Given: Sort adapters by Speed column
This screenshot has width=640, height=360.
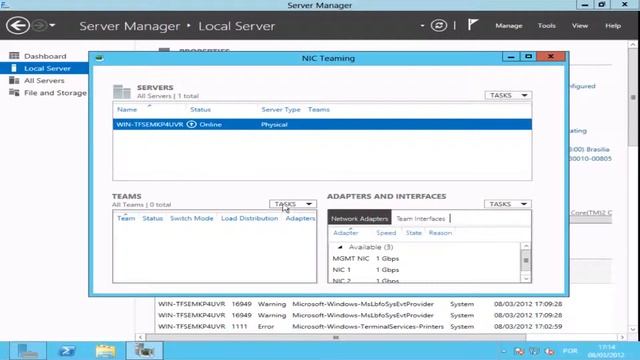Looking at the screenshot, I should click(x=386, y=233).
